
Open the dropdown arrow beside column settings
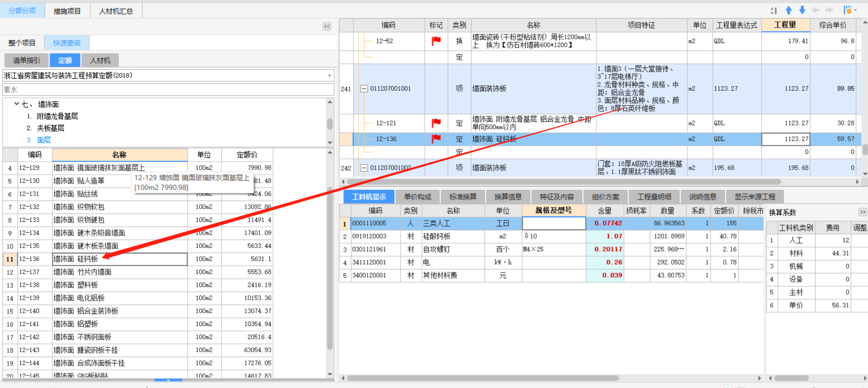coord(855,10)
